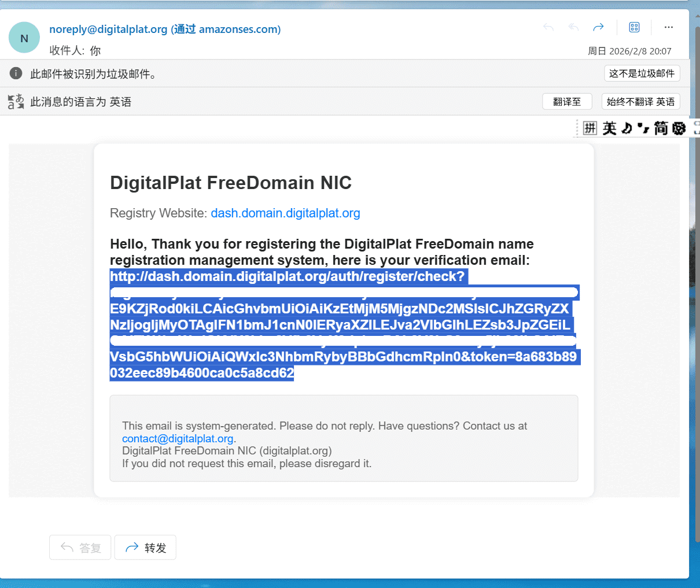
Task: Open the dash.domain.digitalplat.org registry link
Action: point(285,213)
